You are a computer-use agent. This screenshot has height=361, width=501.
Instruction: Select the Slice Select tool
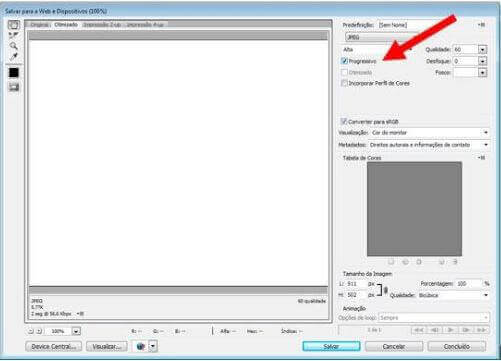point(14,35)
